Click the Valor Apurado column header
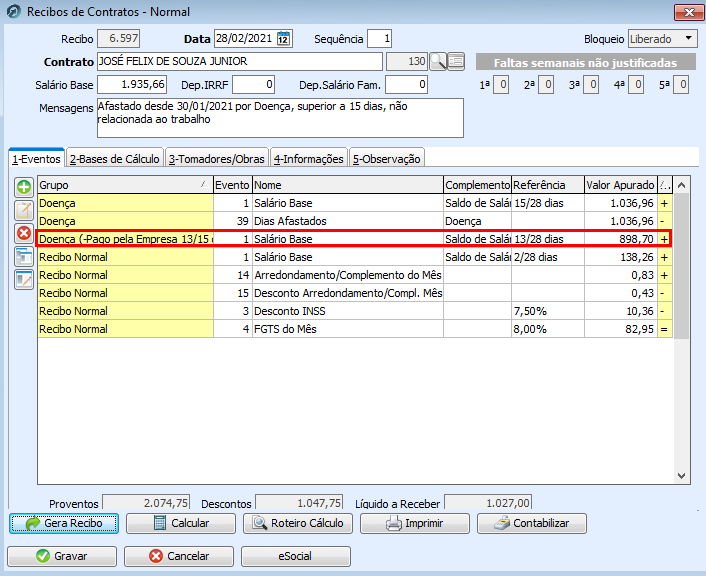 tap(620, 185)
